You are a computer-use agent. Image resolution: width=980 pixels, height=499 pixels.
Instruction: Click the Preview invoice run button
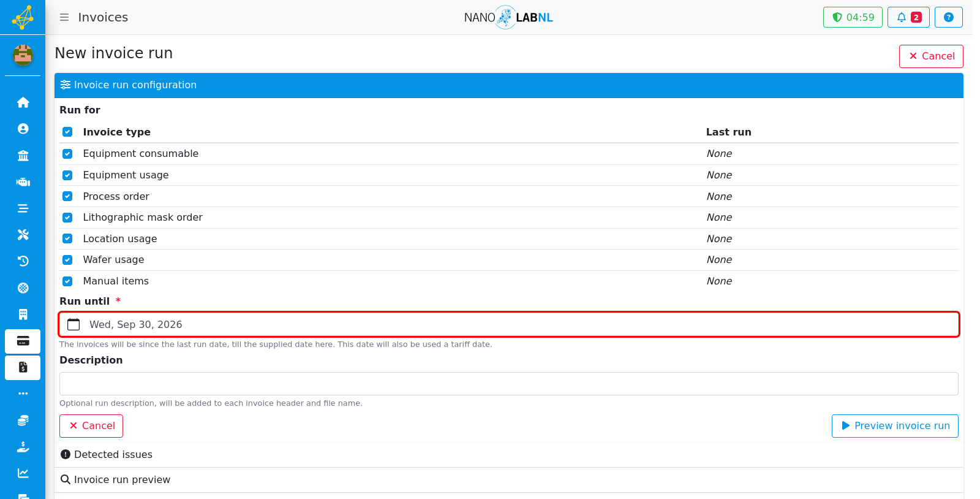(895, 426)
